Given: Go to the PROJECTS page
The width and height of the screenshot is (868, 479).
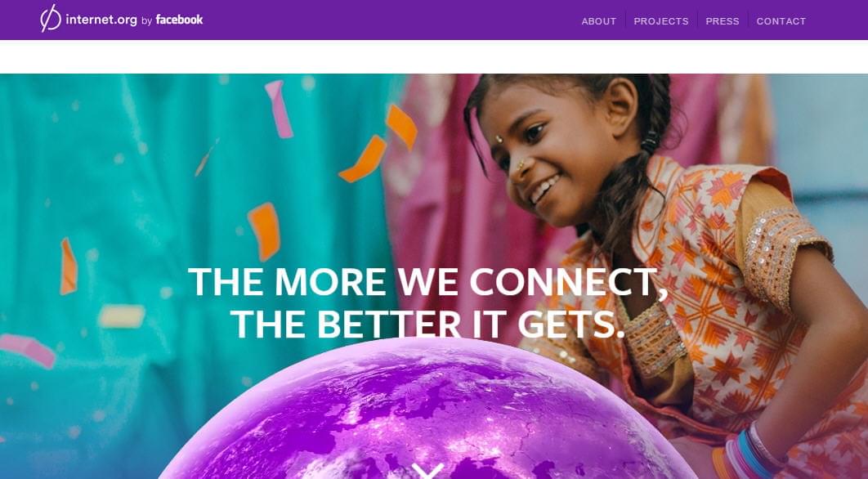Looking at the screenshot, I should (661, 21).
